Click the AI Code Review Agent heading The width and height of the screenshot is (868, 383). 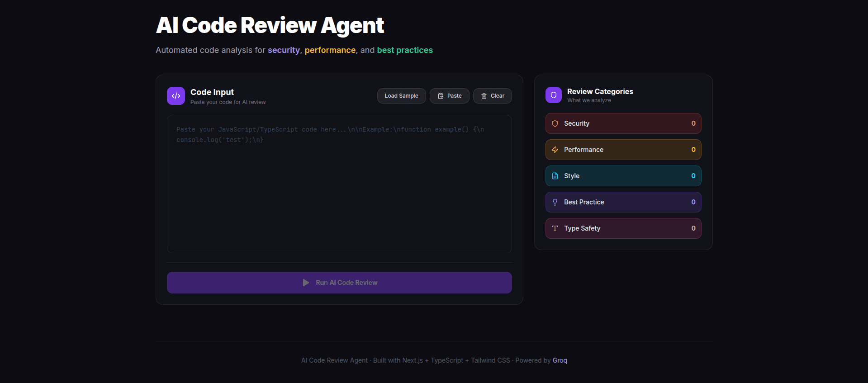coord(270,25)
